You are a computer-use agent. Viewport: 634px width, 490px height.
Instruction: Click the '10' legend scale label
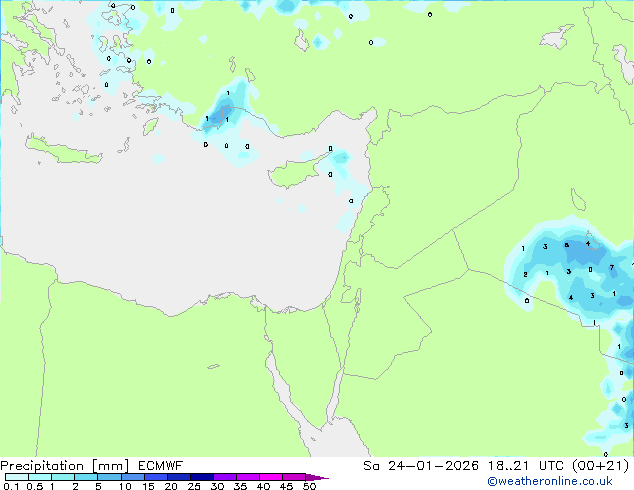coord(125,486)
